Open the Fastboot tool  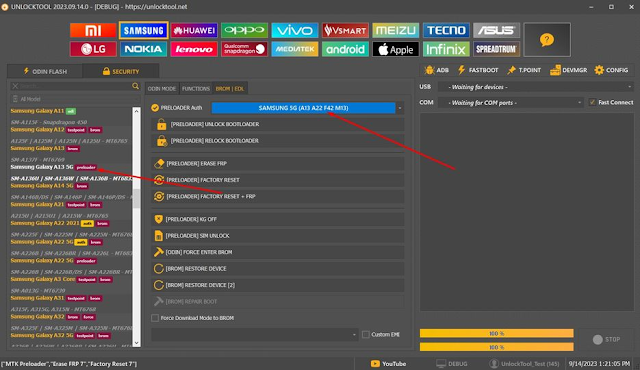478,70
